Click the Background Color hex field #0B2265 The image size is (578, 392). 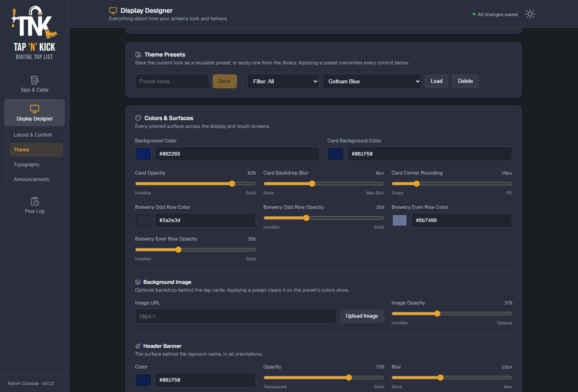tap(237, 154)
